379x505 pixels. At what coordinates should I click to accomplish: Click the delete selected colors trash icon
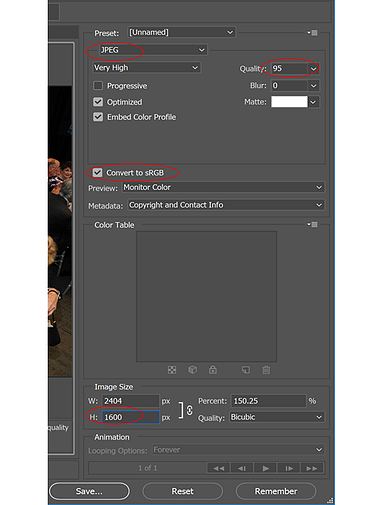(x=266, y=370)
